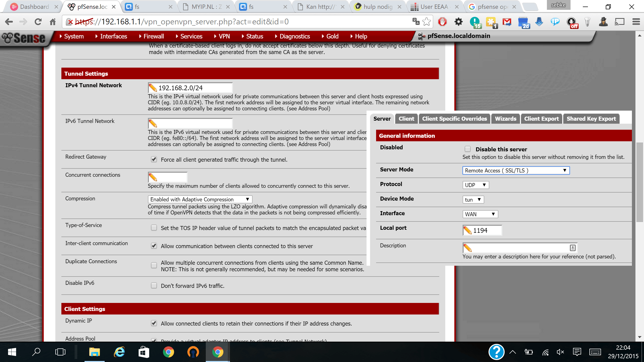This screenshot has width=644, height=362.
Task: Switch to Client Export tab
Action: [541, 119]
